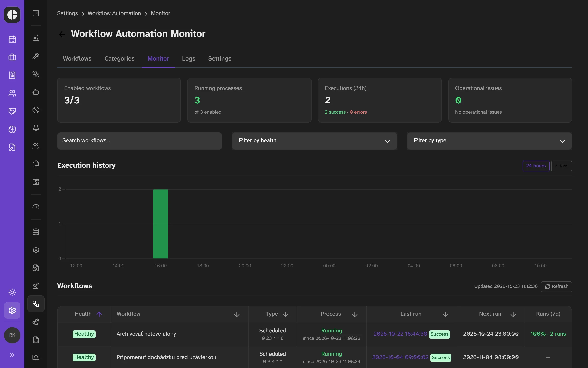
Task: Click the green bar at 16:00
Action: click(x=160, y=224)
